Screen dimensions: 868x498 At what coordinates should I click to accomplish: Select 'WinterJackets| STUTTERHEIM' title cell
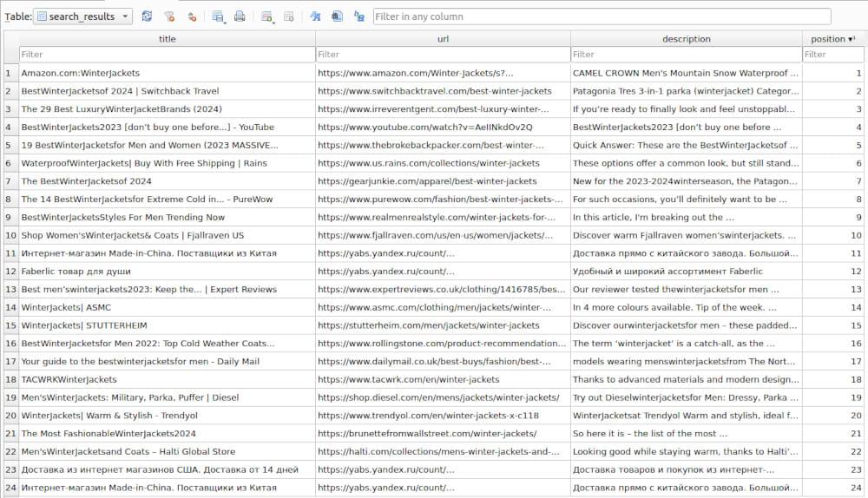tap(168, 325)
